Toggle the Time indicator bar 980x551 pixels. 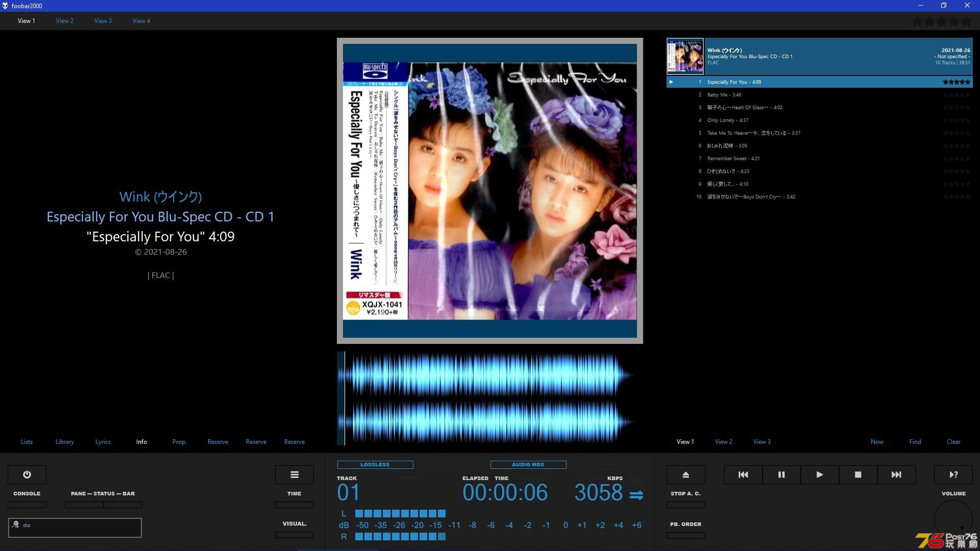click(295, 505)
